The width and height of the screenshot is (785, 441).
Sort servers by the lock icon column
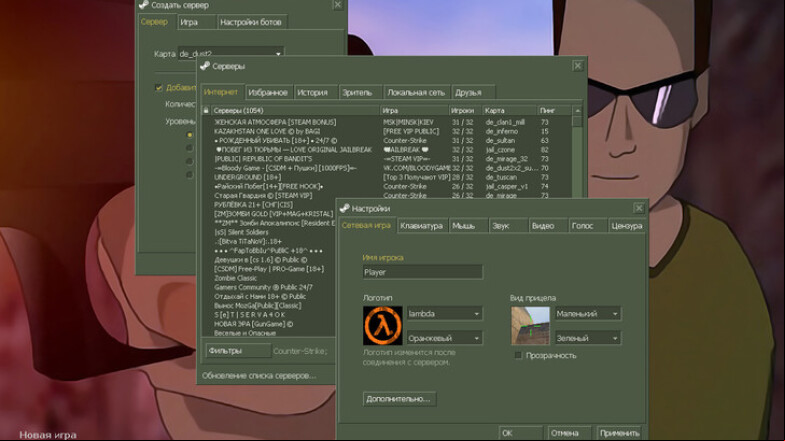pos(206,110)
